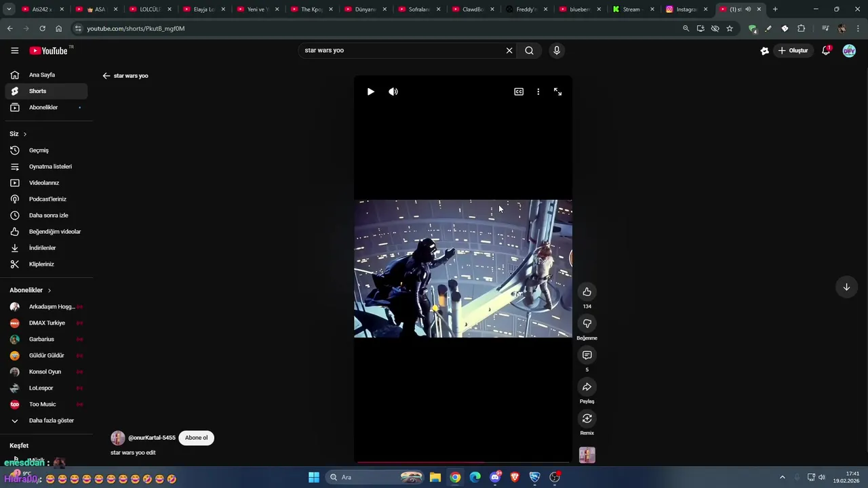Open Ana Sayfa in the sidebar
This screenshot has width=868, height=488.
click(46, 75)
